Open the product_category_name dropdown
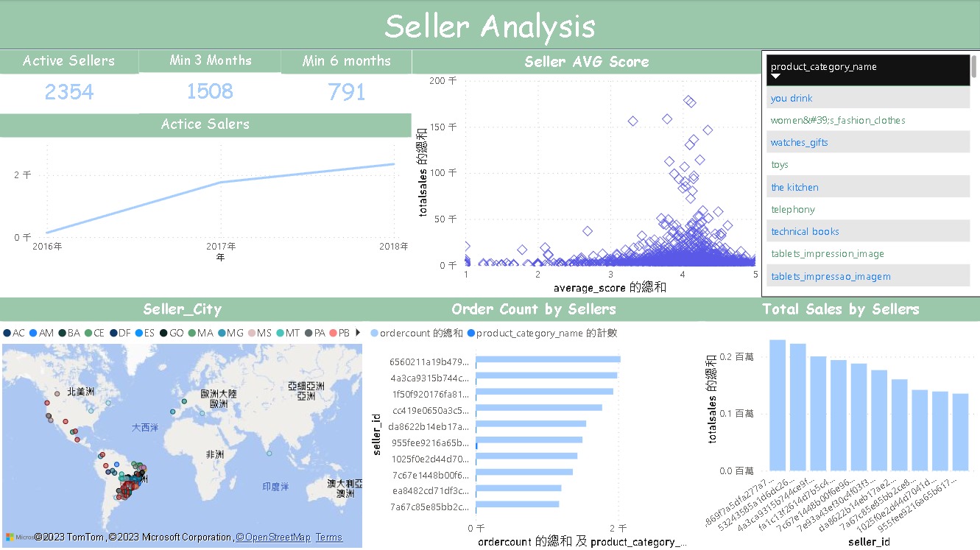The width and height of the screenshot is (980, 550). [x=775, y=75]
